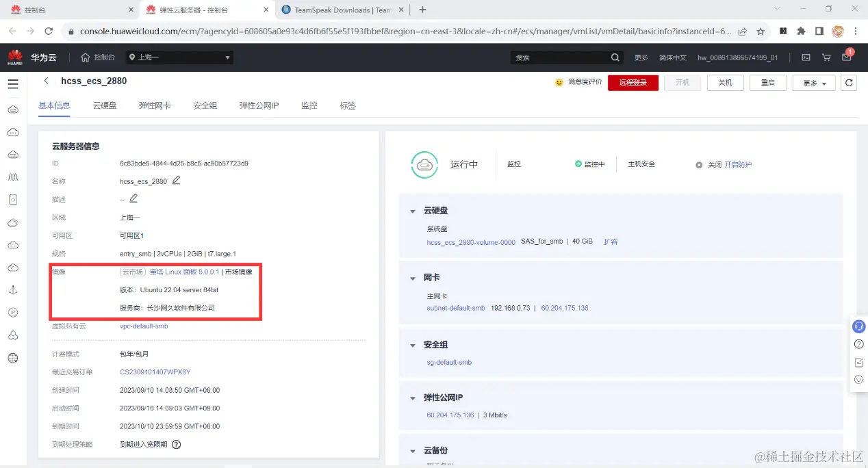Reload the browser page
The height and width of the screenshot is (468, 868).
tap(49, 31)
